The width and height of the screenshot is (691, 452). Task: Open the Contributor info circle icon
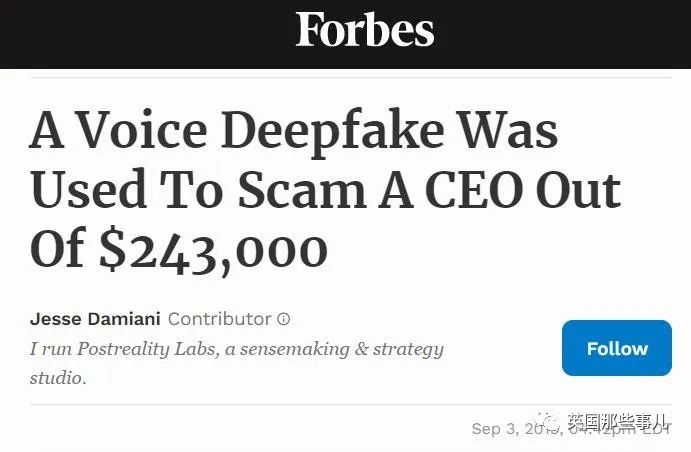pos(284,319)
